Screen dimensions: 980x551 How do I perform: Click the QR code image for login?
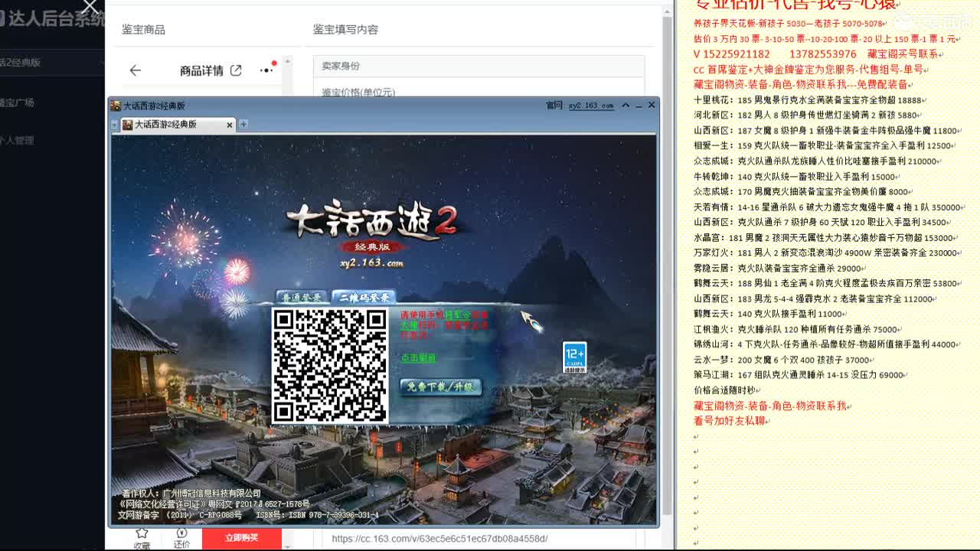330,365
